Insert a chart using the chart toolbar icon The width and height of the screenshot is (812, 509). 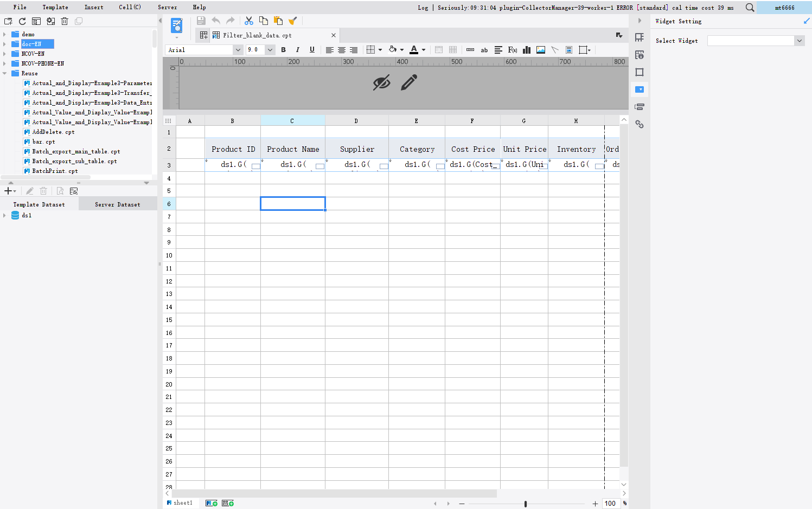[526, 49]
